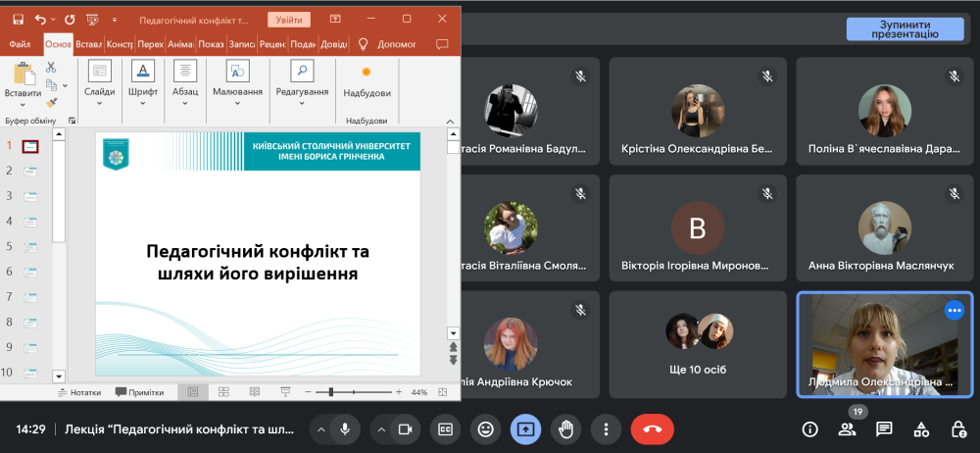Switch to Reading view icon
Image resolution: width=980 pixels, height=453 pixels.
255,392
